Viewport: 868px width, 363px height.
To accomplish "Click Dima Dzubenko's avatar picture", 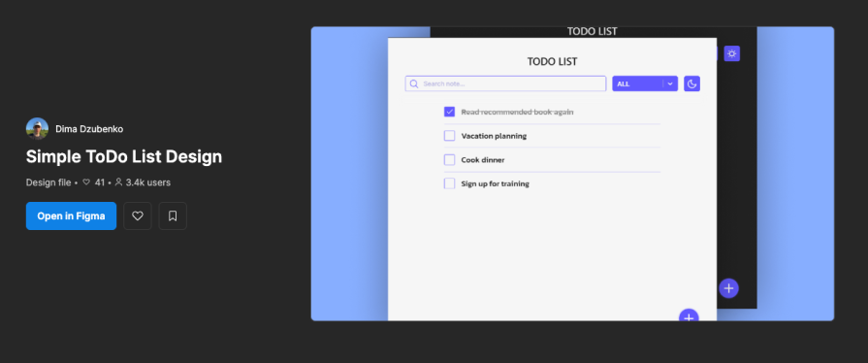I will pyautogui.click(x=37, y=128).
